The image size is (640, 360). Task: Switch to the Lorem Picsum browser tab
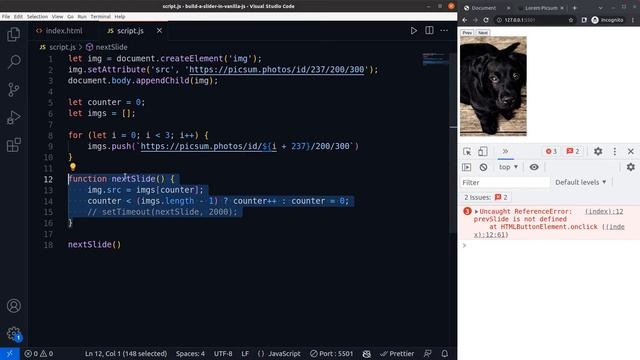540,8
